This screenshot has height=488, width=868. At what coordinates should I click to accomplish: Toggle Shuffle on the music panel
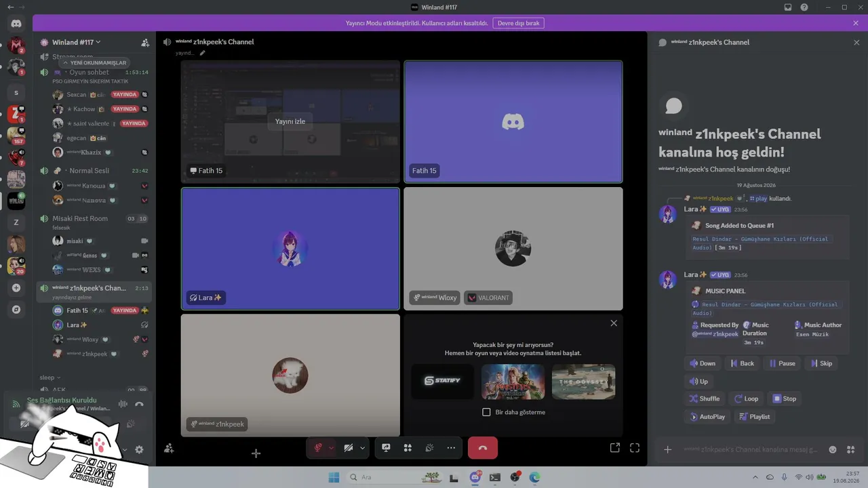point(705,399)
